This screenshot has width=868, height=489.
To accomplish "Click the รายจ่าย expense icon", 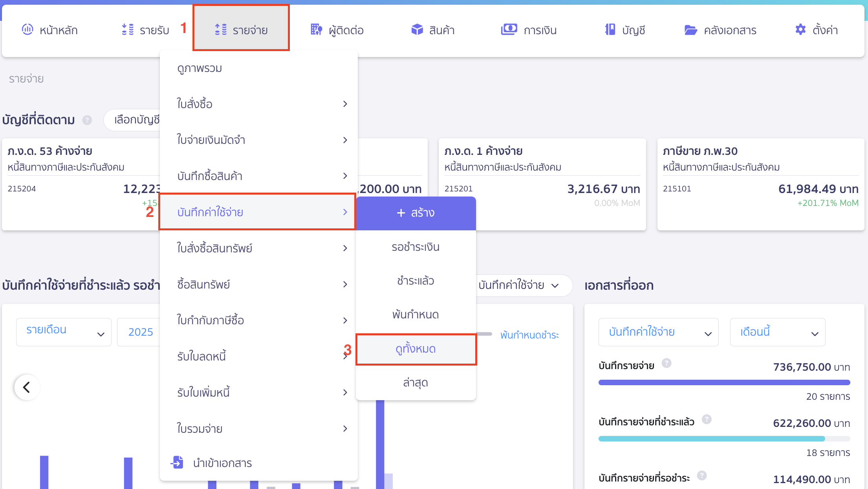I will 221,29.
